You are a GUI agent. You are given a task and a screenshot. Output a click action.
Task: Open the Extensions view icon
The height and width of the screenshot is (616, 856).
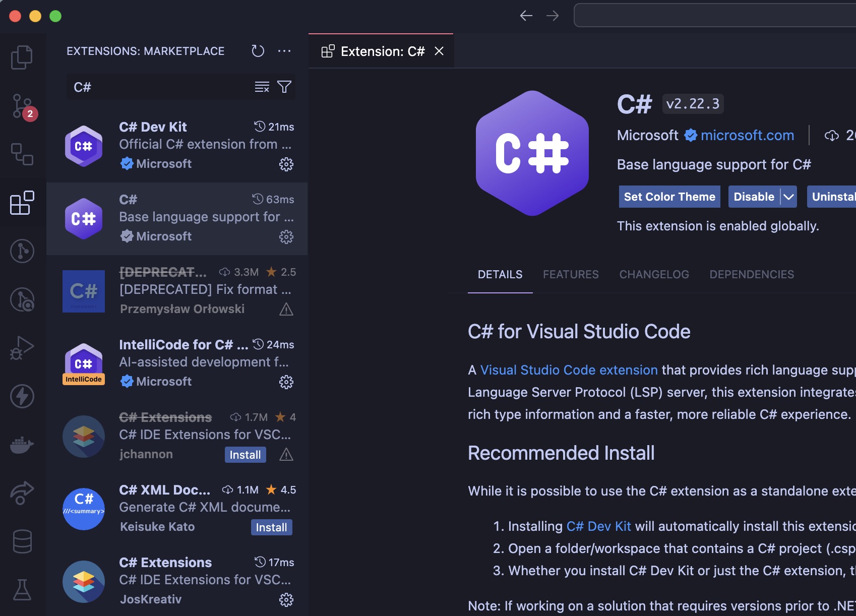point(22,203)
